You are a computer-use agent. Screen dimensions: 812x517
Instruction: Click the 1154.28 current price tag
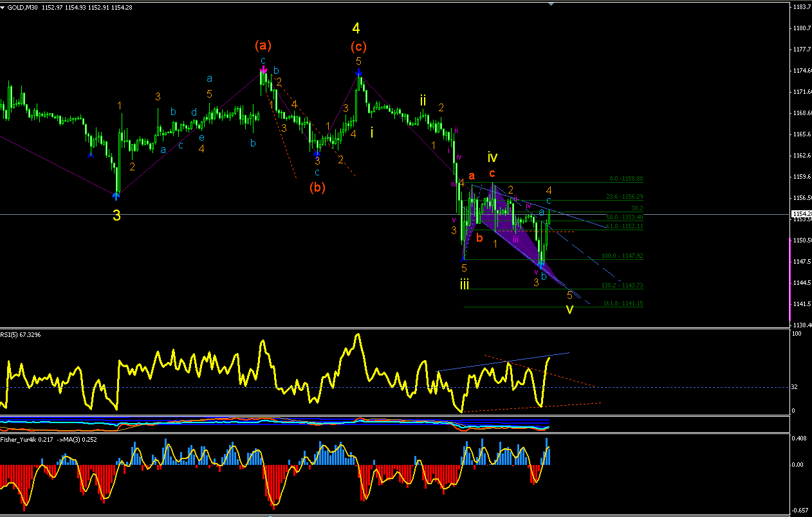(x=802, y=214)
